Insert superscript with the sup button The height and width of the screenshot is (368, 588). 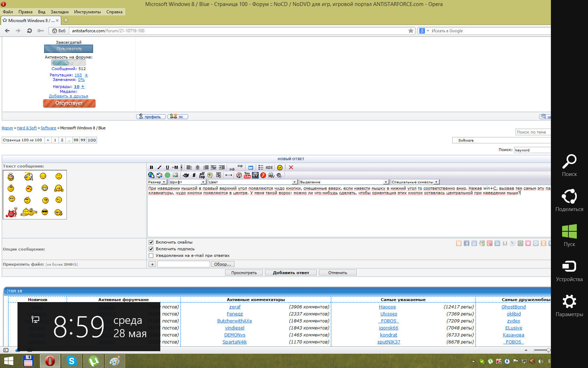coord(240,166)
